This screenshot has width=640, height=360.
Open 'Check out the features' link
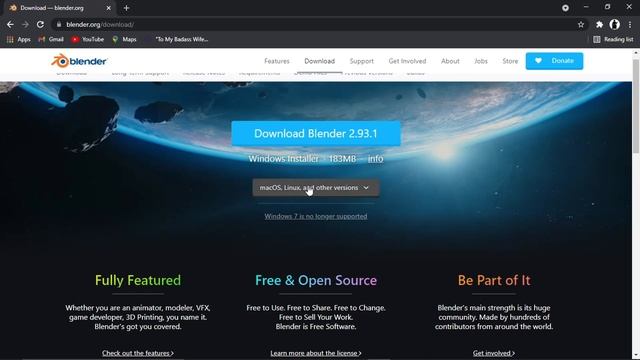[x=138, y=353]
